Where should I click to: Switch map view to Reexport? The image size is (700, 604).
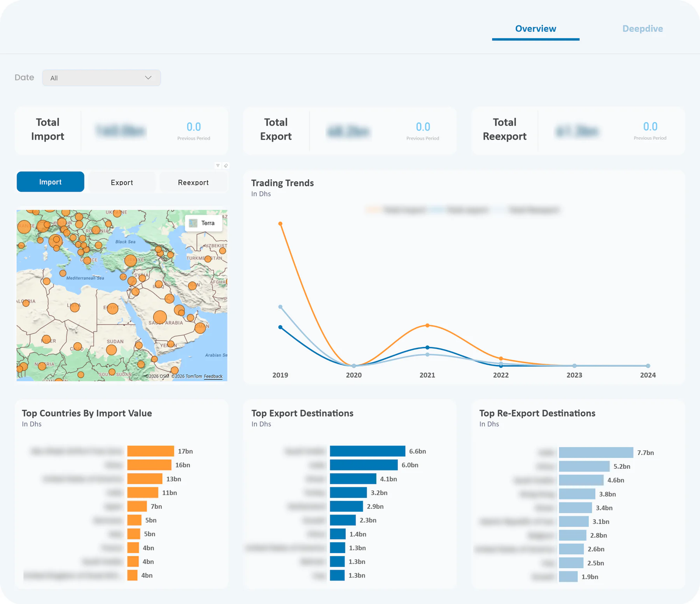(193, 182)
